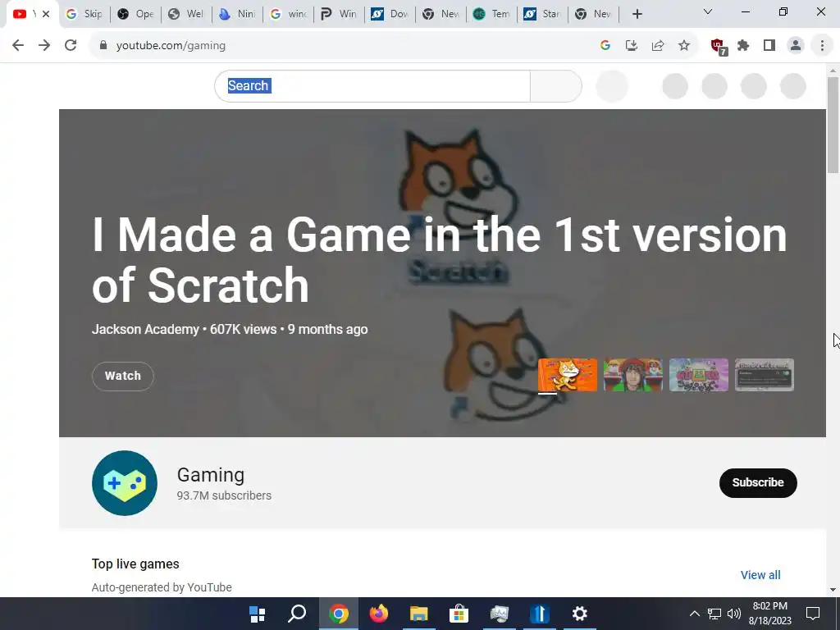The image size is (840, 630).
Task: Switch to the Tem tab
Action: 492,14
